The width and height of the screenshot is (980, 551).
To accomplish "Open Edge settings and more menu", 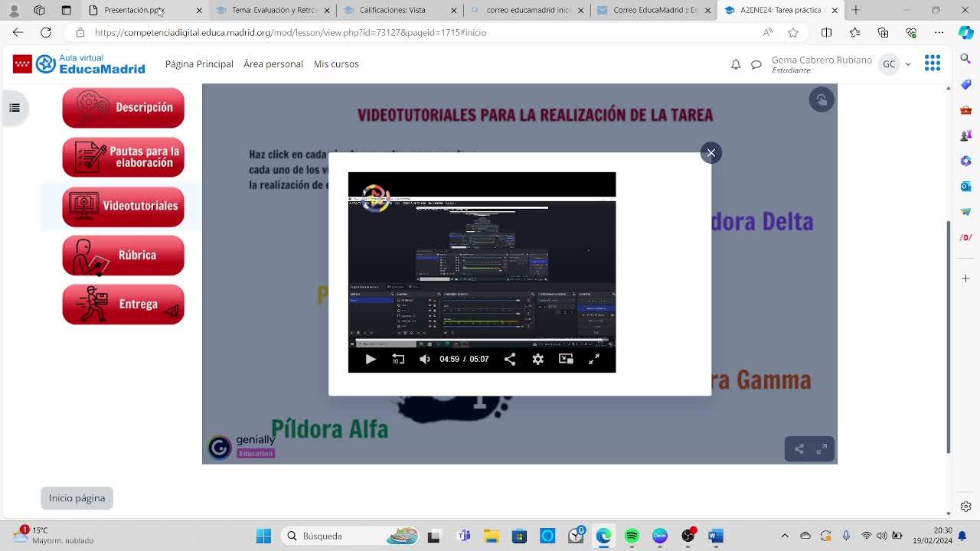I will point(939,33).
